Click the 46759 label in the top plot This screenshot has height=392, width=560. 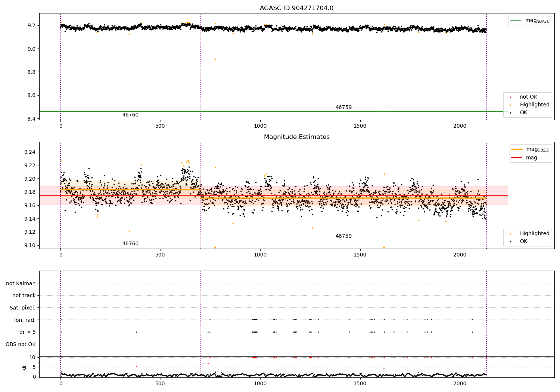point(343,108)
